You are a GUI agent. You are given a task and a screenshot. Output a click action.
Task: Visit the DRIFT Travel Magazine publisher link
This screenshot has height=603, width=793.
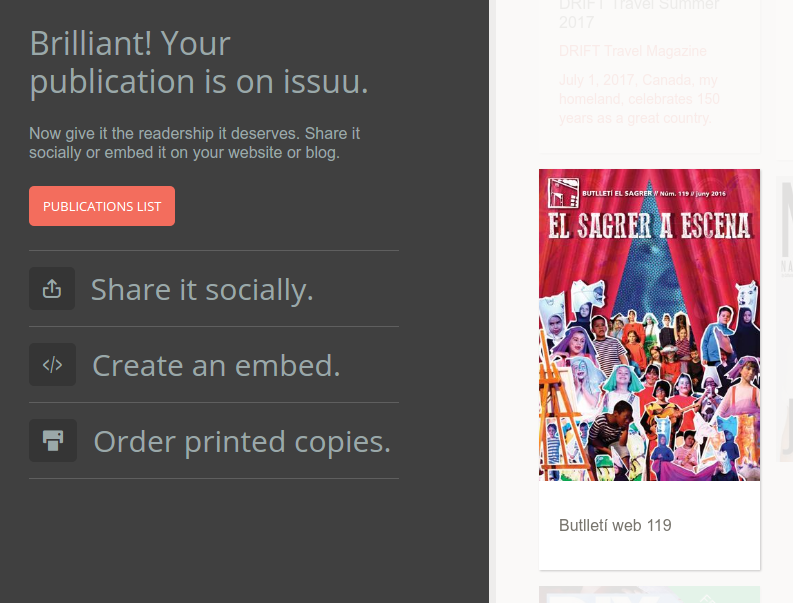[x=632, y=51]
